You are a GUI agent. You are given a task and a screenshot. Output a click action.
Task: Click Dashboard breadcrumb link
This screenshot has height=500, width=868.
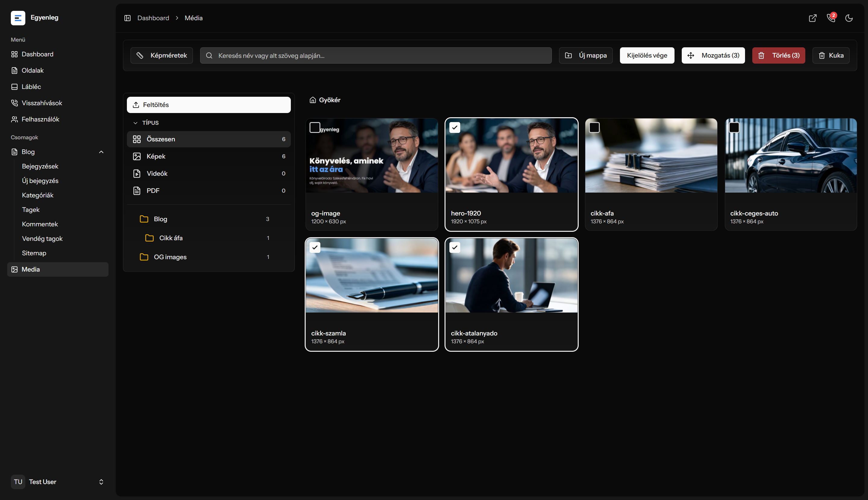(153, 18)
